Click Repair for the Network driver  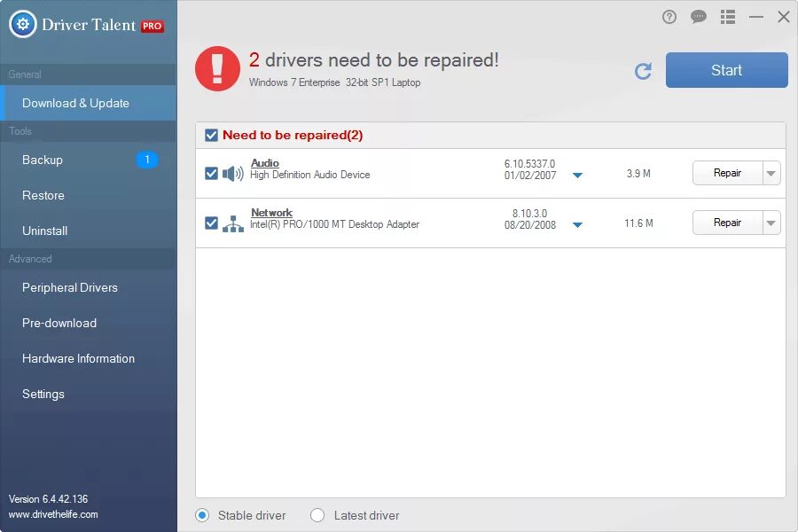[728, 223]
